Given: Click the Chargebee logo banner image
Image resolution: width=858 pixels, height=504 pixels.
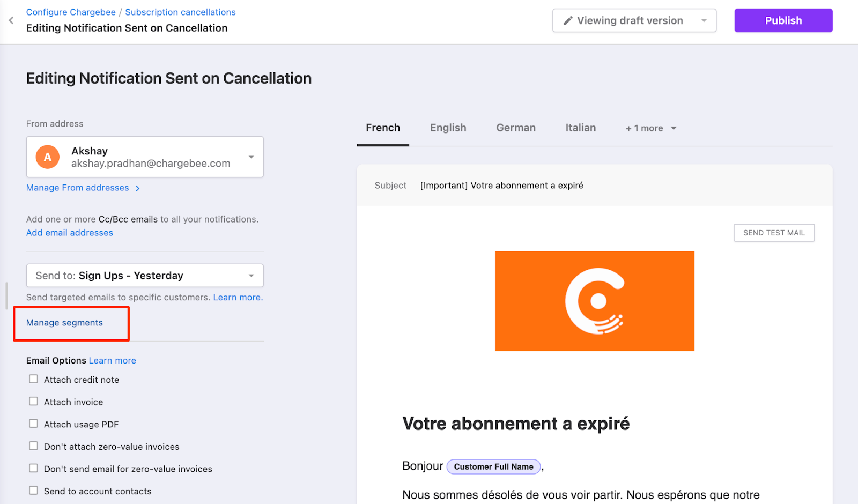Looking at the screenshot, I should point(595,301).
